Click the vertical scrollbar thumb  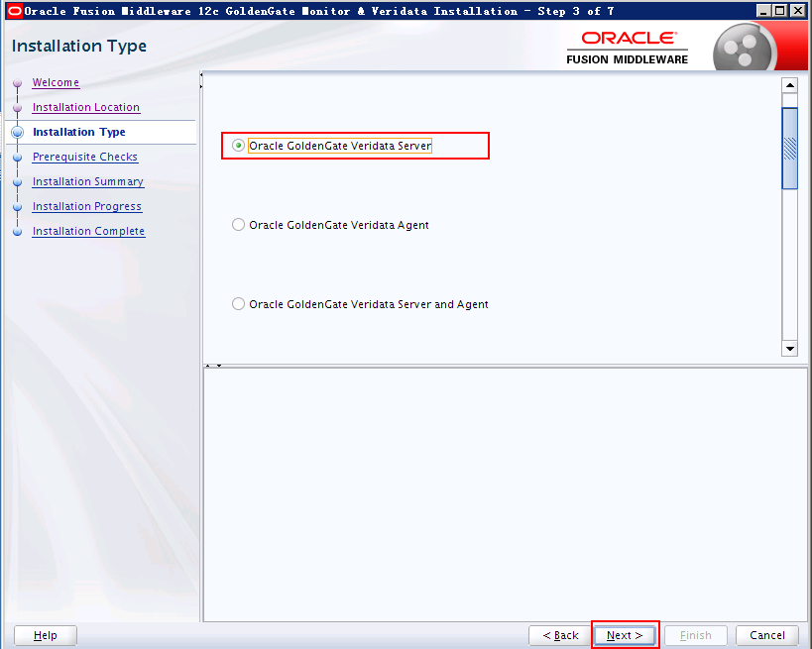click(790, 149)
